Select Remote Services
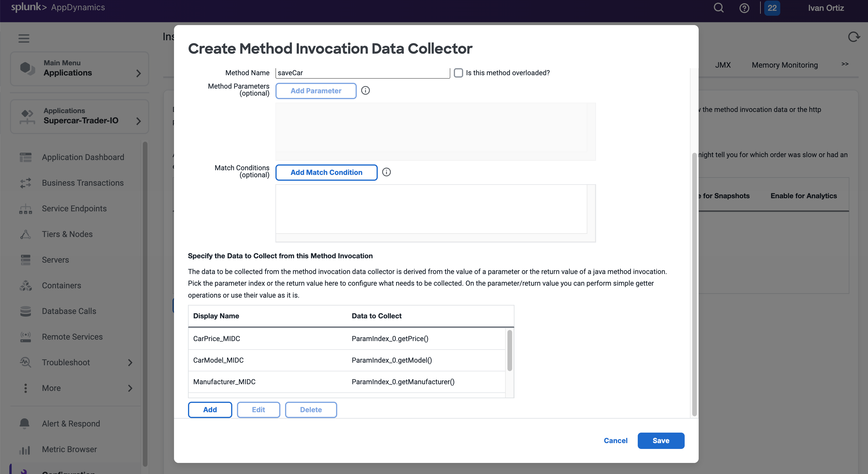 click(x=72, y=336)
